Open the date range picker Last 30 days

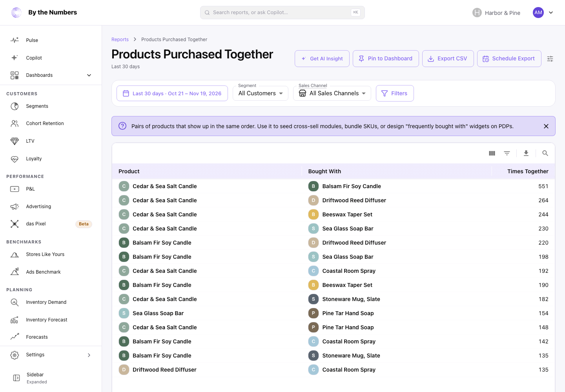tap(172, 93)
